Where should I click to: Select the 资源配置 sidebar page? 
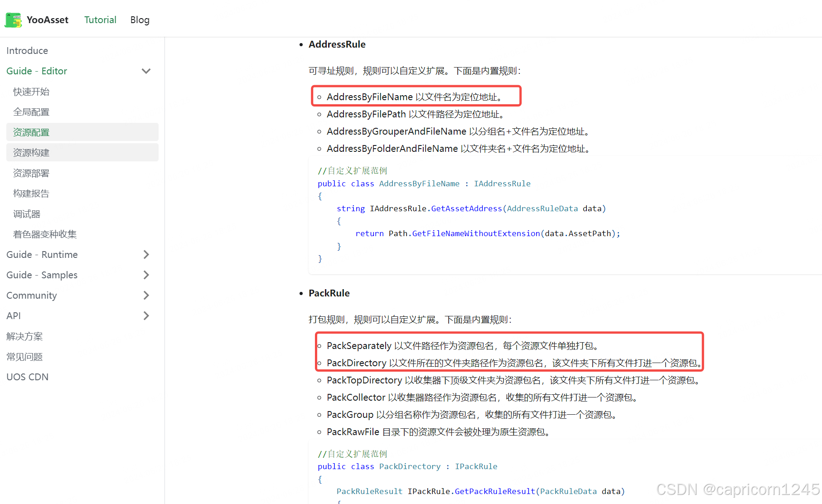(x=82, y=132)
